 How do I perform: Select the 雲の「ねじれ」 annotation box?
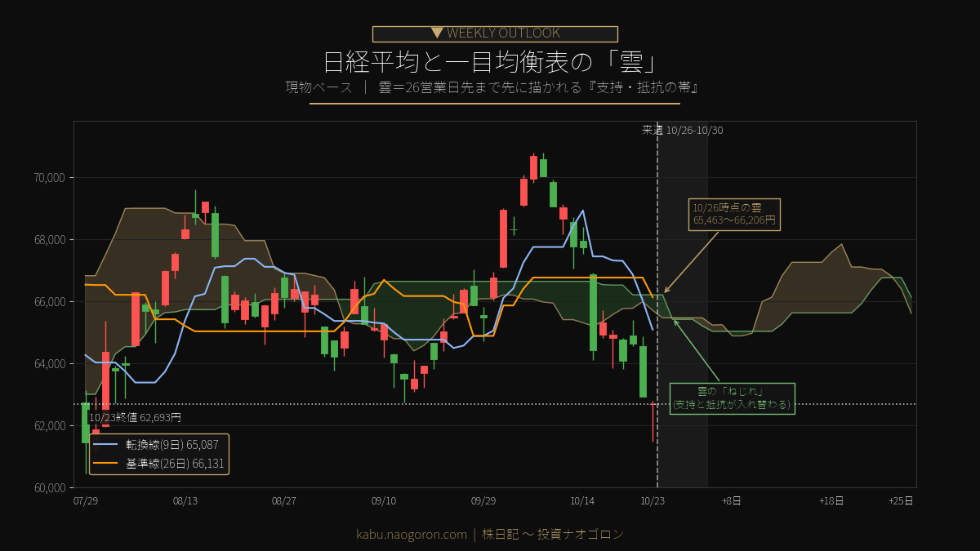point(732,398)
